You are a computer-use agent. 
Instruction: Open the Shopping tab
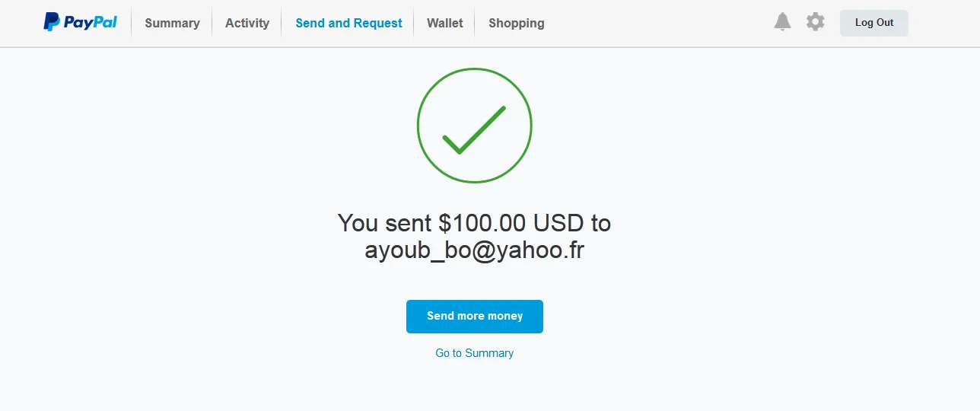coord(516,23)
